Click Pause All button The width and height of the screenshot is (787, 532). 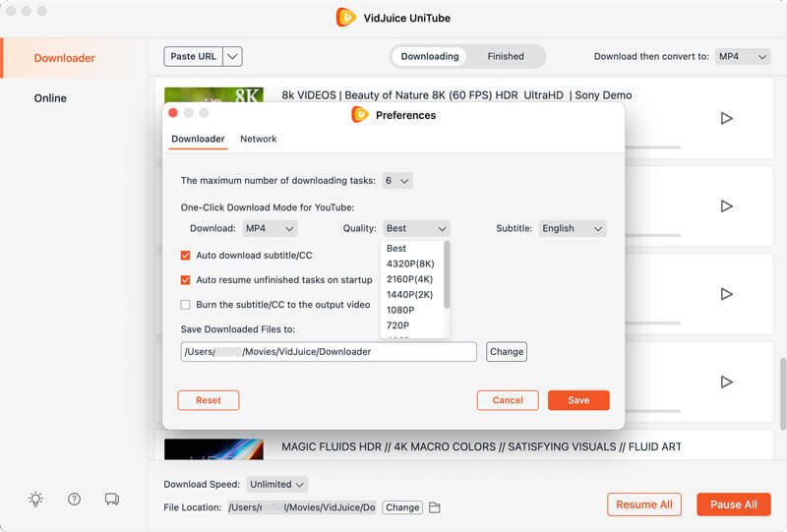733,504
